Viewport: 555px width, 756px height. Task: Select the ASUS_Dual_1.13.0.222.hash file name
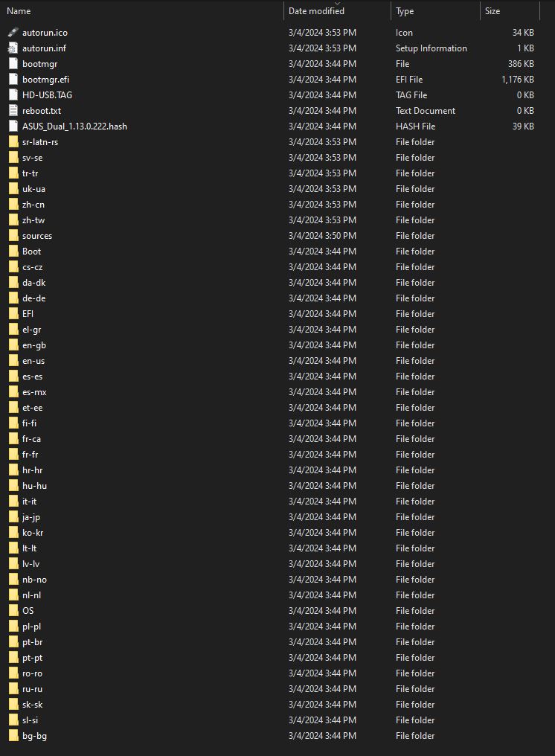tap(74, 126)
